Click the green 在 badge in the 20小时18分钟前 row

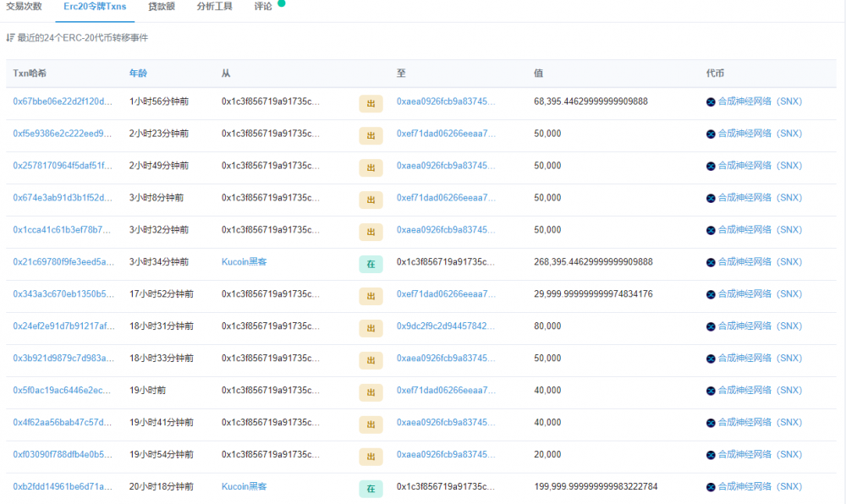coord(371,489)
